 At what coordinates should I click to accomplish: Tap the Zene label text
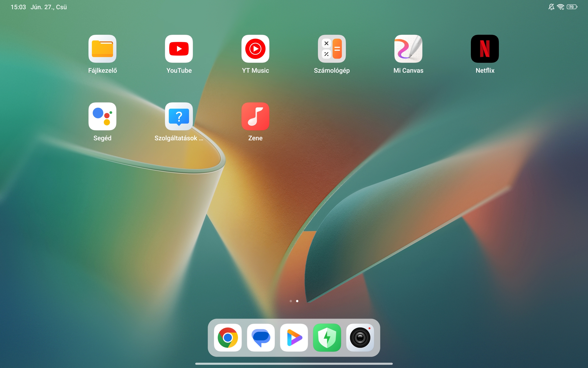click(x=255, y=138)
